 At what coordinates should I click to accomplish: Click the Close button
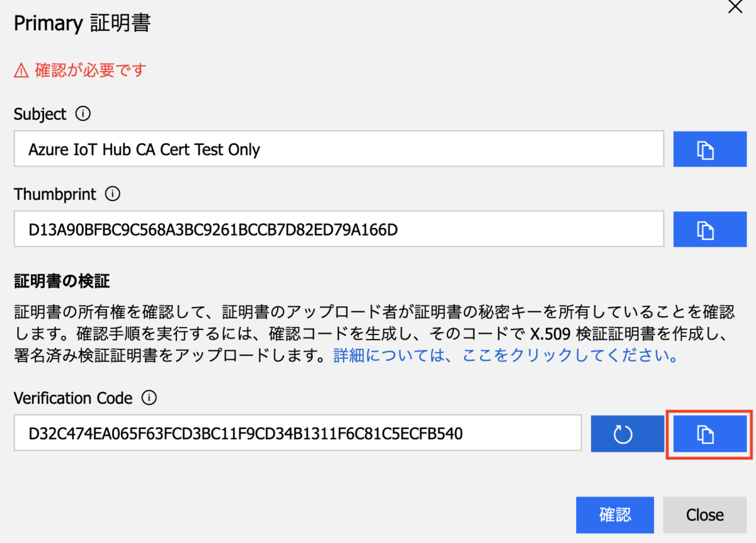704,515
